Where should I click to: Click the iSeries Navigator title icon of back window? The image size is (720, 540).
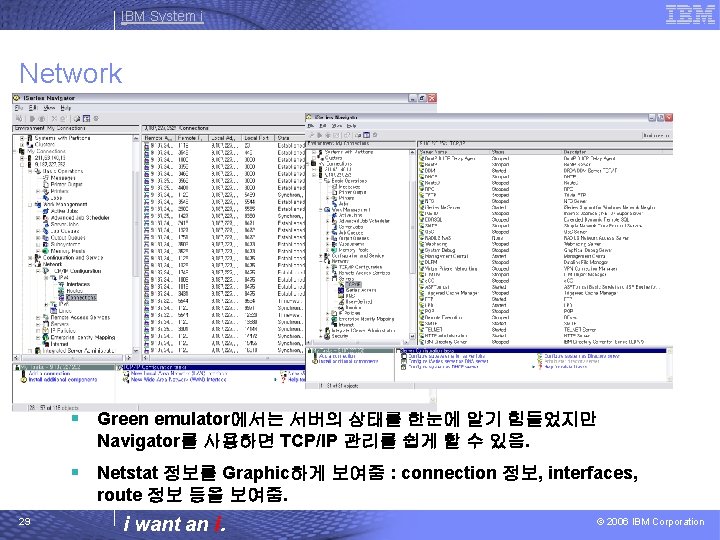17,98
